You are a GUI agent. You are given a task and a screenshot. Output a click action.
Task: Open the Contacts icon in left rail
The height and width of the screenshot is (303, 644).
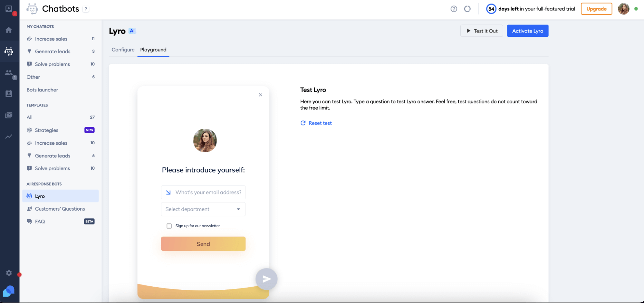[9, 93]
